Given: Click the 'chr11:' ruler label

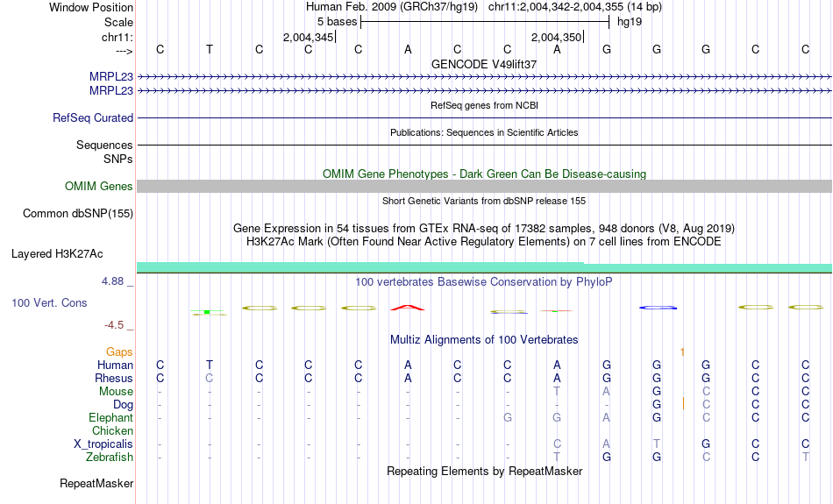Looking at the screenshot, I should coord(117,37).
